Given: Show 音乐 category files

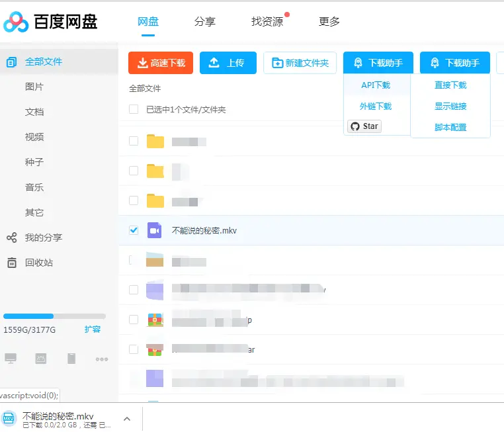Looking at the screenshot, I should click(34, 187).
